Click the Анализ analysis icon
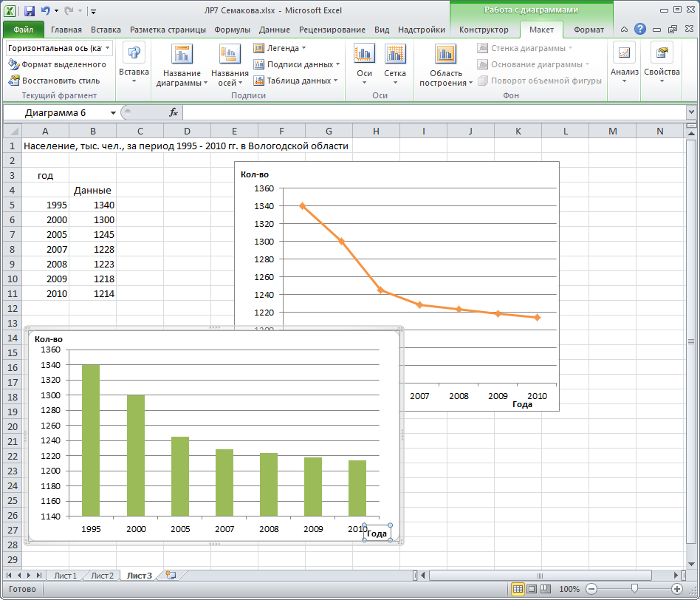 [x=624, y=52]
